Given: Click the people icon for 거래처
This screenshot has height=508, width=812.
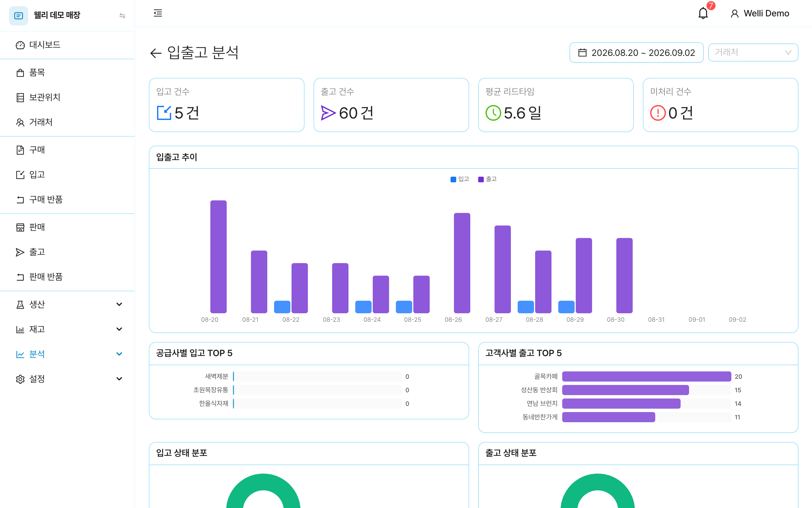Looking at the screenshot, I should coord(20,122).
